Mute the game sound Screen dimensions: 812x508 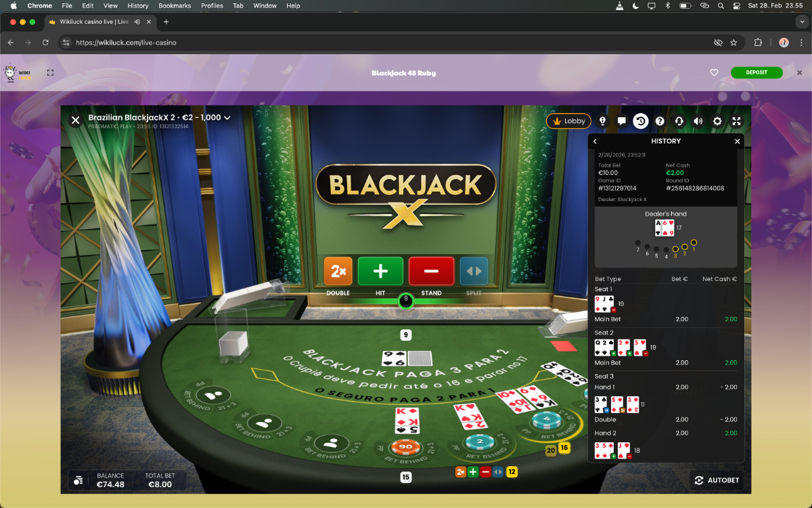click(698, 121)
